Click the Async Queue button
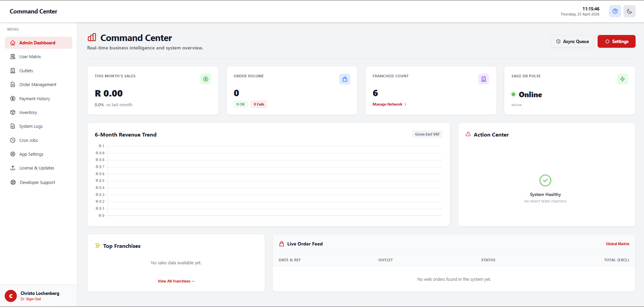Viewport: 644px width, 307px height. point(572,41)
